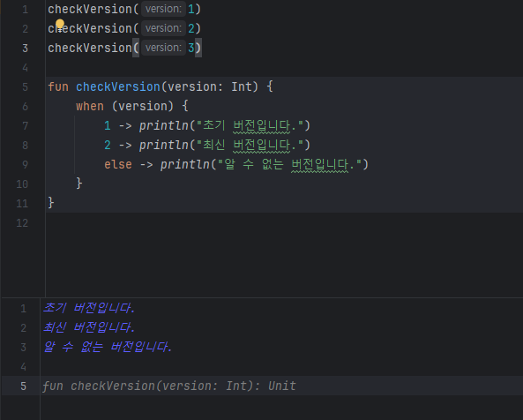Click println on the else branch
This screenshot has height=420, width=523.
click(185, 164)
